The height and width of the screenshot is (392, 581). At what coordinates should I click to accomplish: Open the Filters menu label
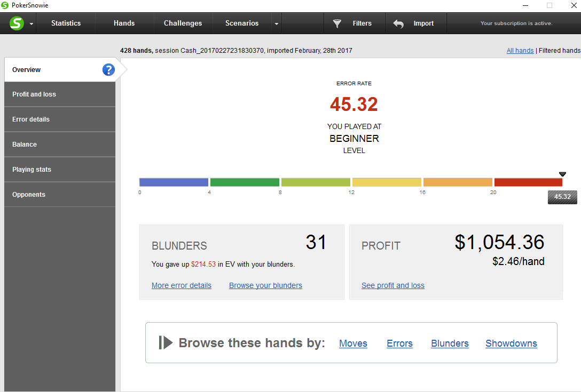point(362,23)
